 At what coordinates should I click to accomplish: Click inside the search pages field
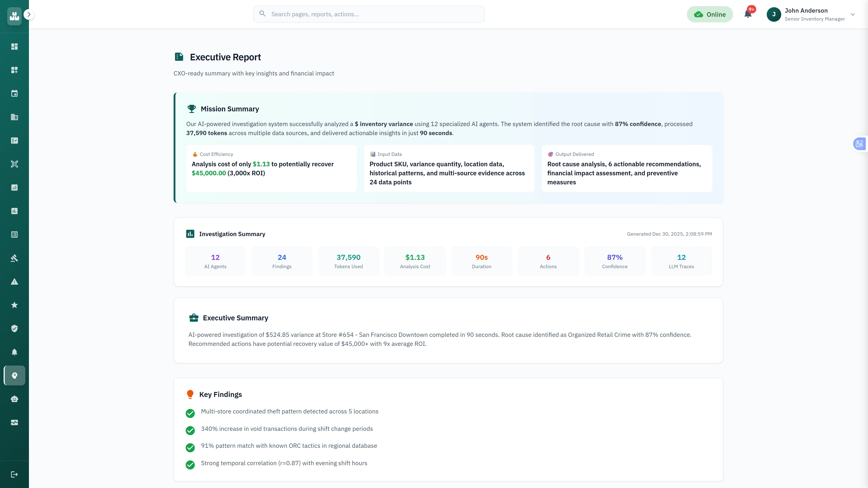pyautogui.click(x=369, y=14)
